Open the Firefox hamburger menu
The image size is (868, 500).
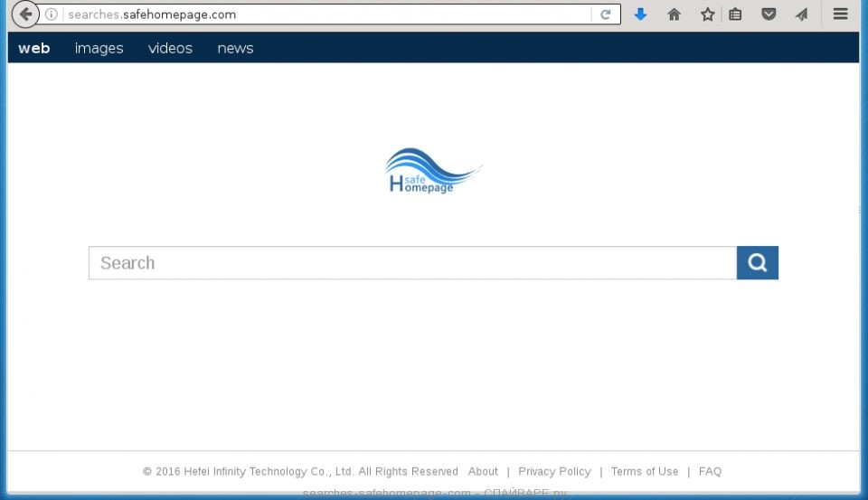(x=840, y=14)
